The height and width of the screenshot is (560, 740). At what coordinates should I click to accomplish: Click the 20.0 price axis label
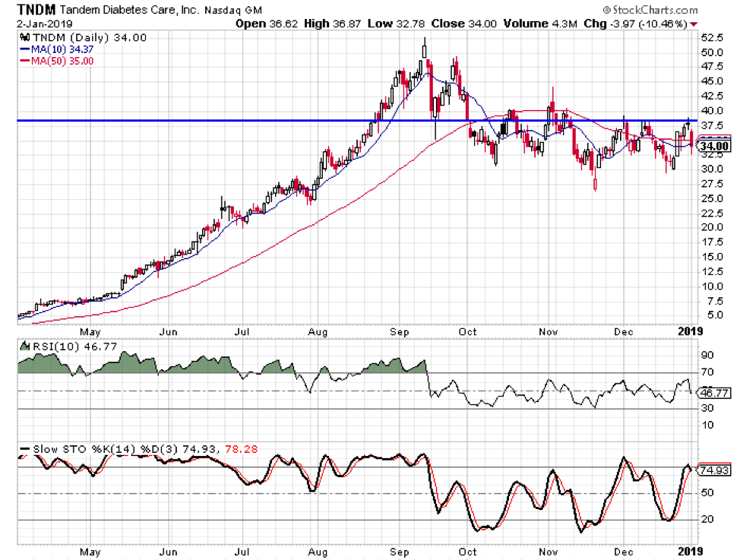point(712,227)
